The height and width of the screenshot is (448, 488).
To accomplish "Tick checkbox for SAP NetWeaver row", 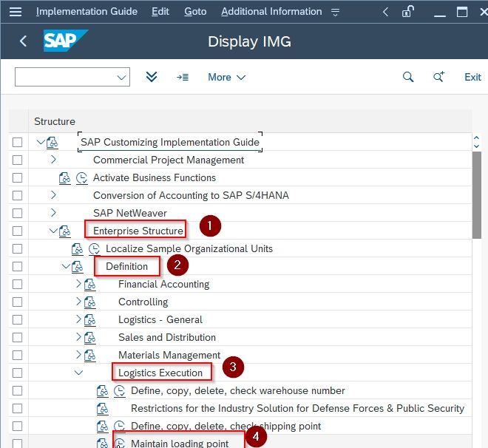I will pyautogui.click(x=18, y=214).
